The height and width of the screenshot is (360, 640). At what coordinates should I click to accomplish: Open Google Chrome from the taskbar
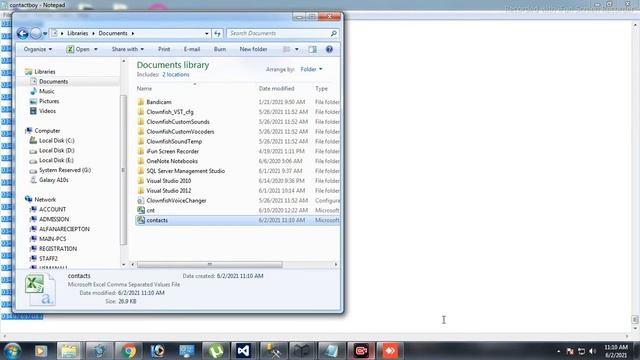point(128,351)
